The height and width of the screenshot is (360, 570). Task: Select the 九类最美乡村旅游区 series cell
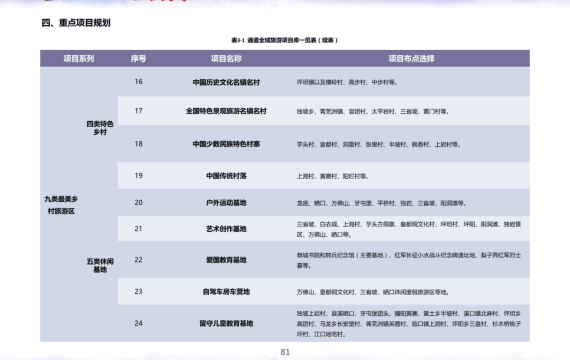click(x=61, y=205)
